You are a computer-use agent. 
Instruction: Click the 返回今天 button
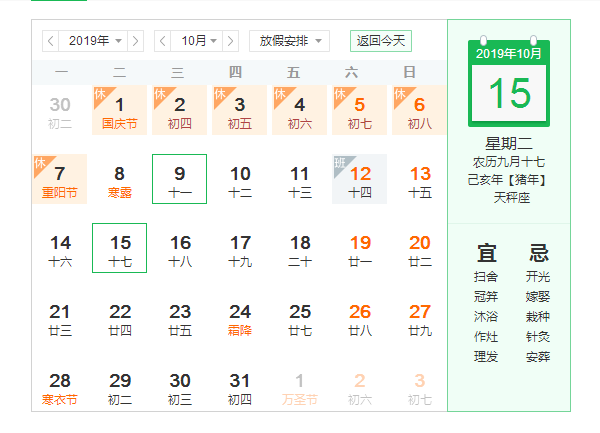click(x=381, y=41)
